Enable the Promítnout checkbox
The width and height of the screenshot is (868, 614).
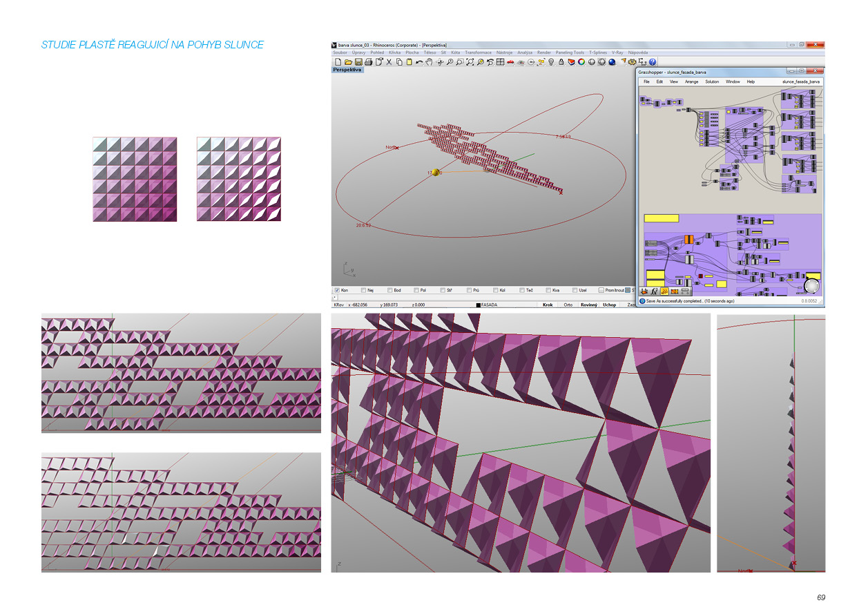coord(601,290)
